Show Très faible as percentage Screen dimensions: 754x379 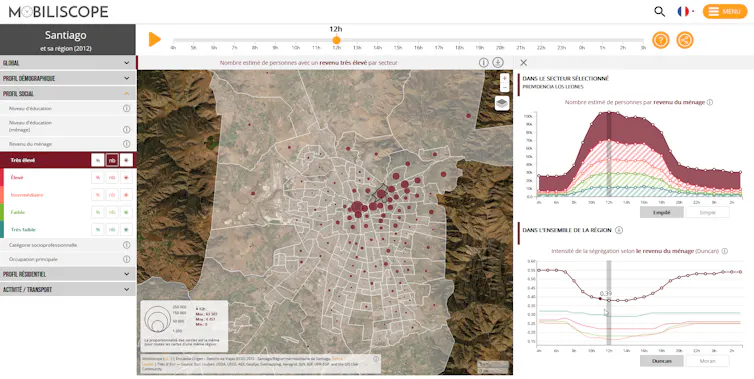point(98,229)
